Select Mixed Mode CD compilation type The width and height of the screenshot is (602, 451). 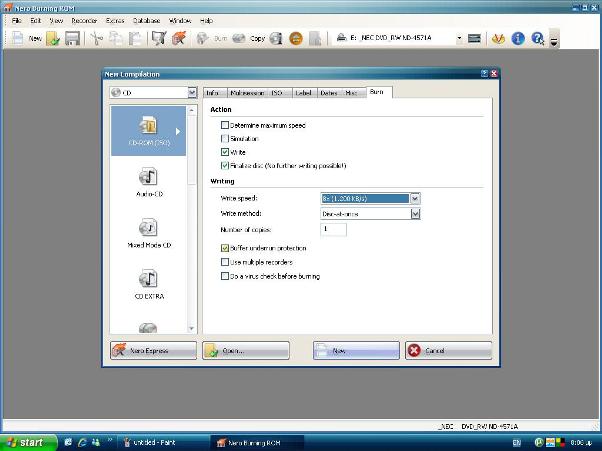coord(149,233)
